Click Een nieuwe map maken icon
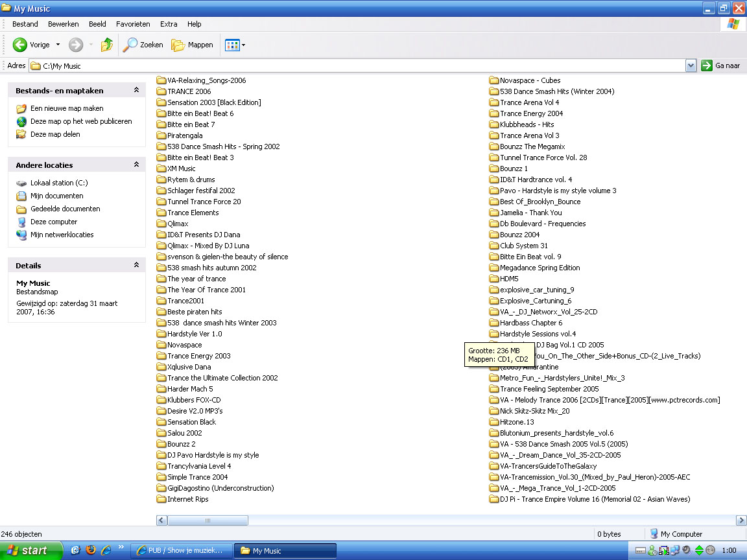The width and height of the screenshot is (747, 560). [x=21, y=109]
